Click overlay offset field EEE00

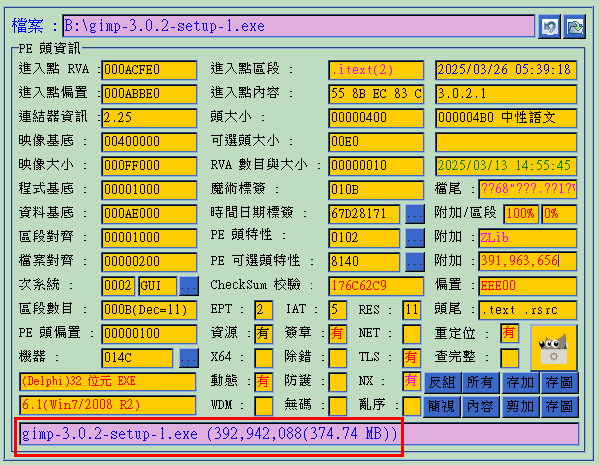(x=528, y=286)
